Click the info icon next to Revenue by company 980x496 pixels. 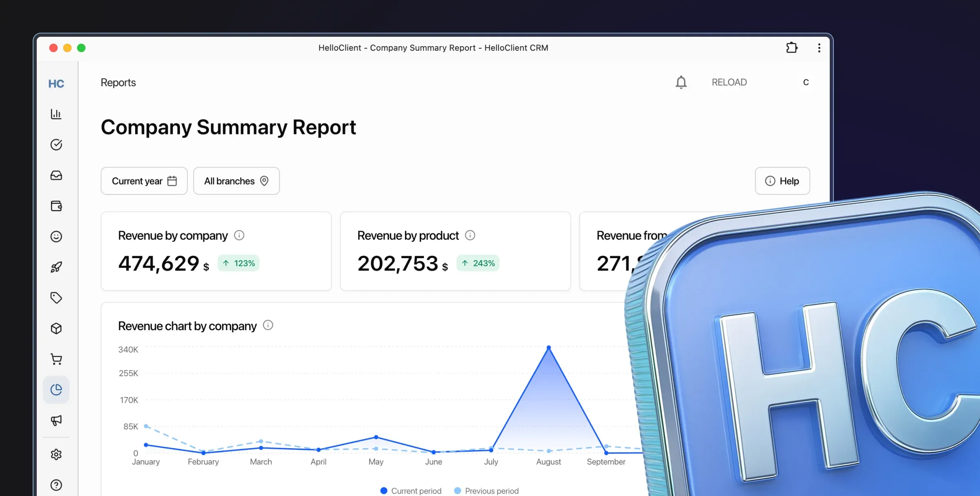tap(239, 235)
